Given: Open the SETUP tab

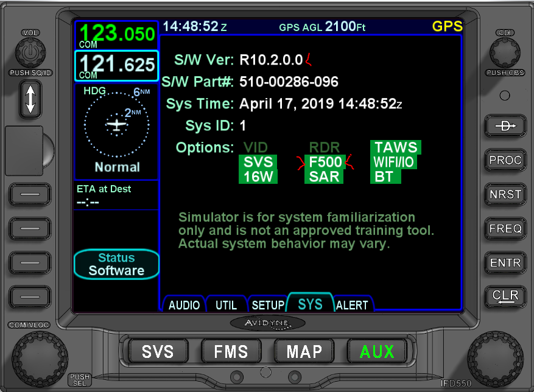Looking at the screenshot, I should pos(268,304).
